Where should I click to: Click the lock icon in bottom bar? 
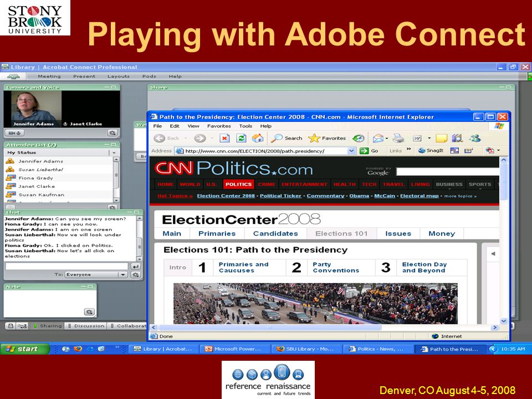pos(11,326)
